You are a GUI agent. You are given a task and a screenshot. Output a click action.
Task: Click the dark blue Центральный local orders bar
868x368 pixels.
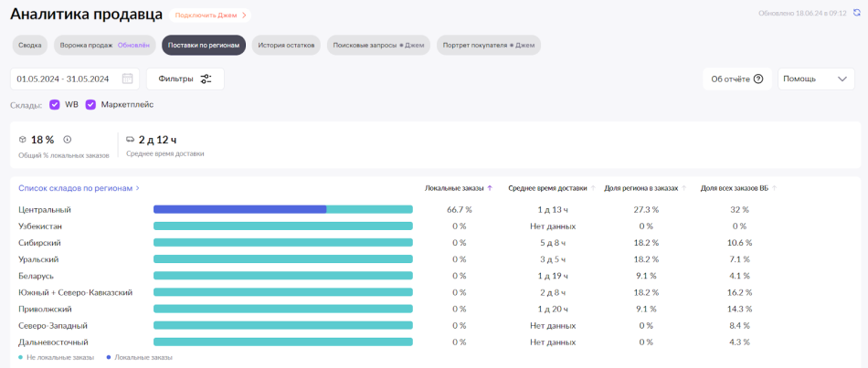tap(239, 209)
